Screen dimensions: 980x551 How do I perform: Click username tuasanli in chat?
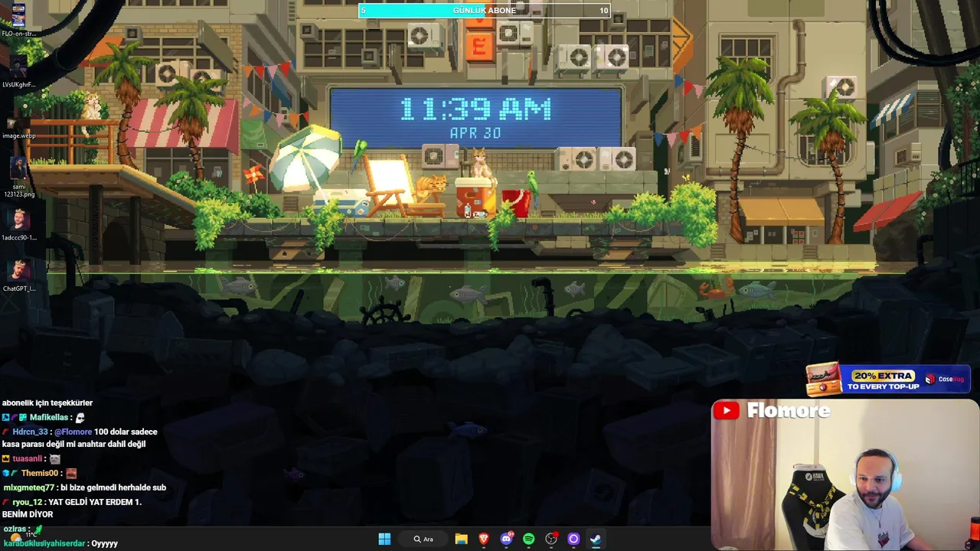(x=27, y=458)
